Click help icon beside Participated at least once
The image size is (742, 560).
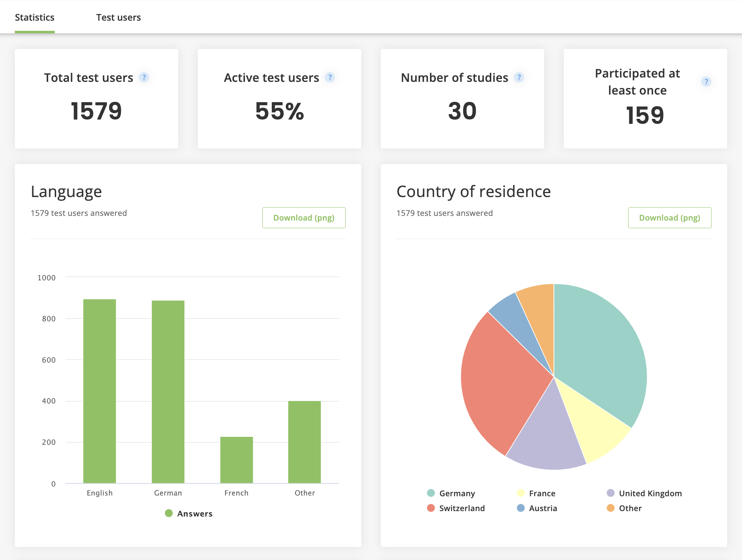click(706, 82)
